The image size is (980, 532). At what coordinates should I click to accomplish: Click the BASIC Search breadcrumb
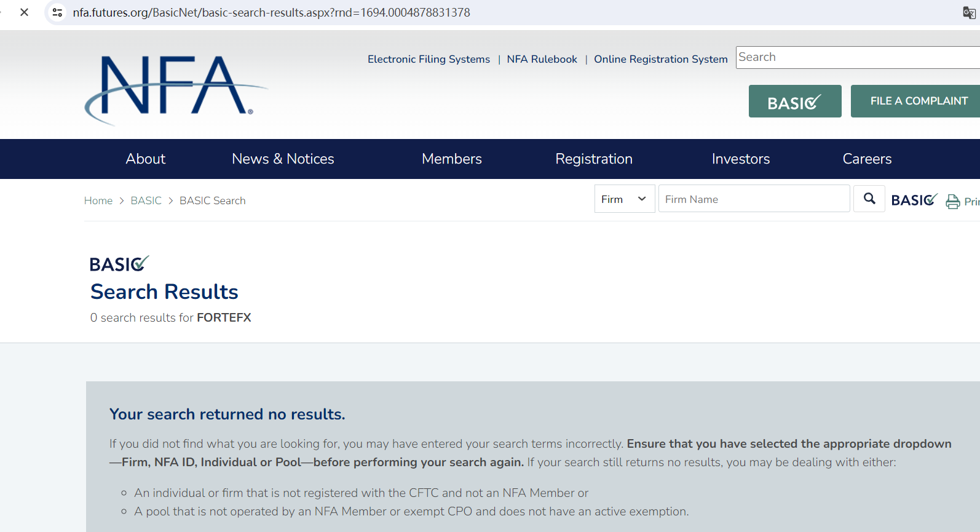(x=213, y=200)
